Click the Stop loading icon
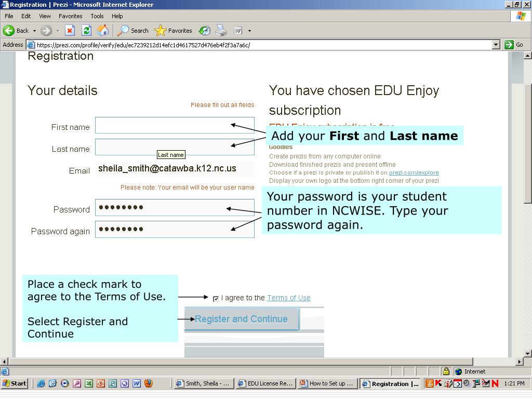The height and width of the screenshot is (399, 532). coord(70,31)
